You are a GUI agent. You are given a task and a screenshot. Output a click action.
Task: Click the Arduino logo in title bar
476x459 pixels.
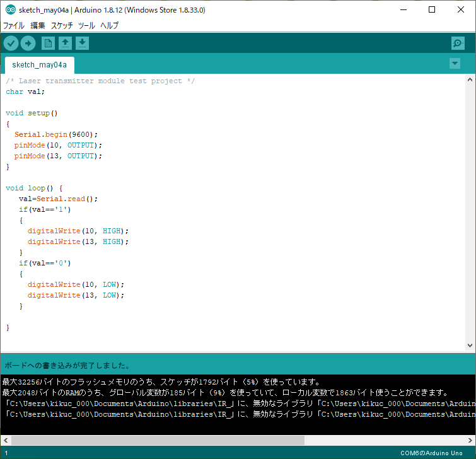pyautogui.click(x=10, y=10)
